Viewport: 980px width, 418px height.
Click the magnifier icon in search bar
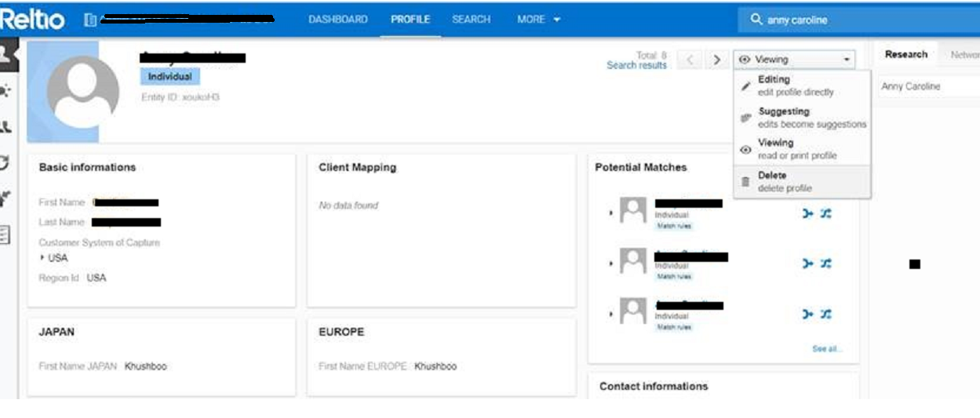click(x=756, y=20)
